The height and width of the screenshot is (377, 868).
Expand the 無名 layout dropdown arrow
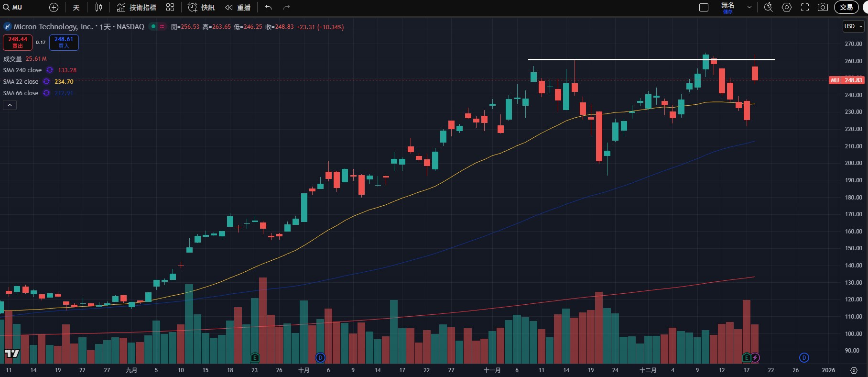(749, 7)
